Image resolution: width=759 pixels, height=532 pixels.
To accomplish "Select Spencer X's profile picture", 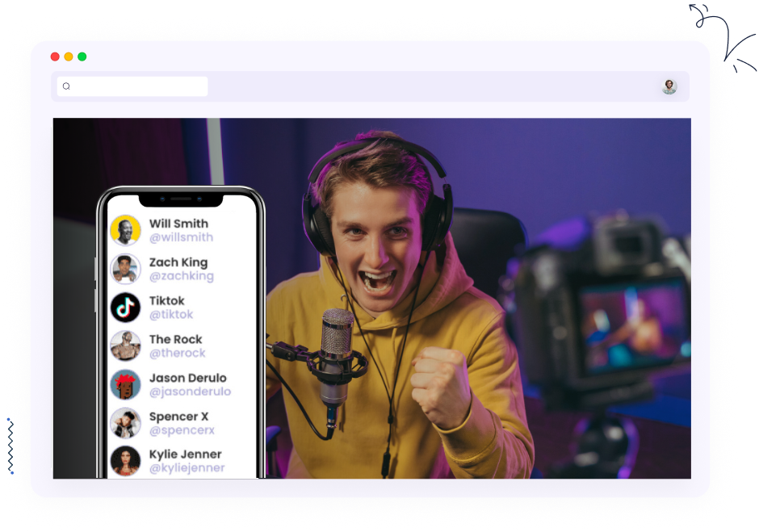I will [126, 423].
